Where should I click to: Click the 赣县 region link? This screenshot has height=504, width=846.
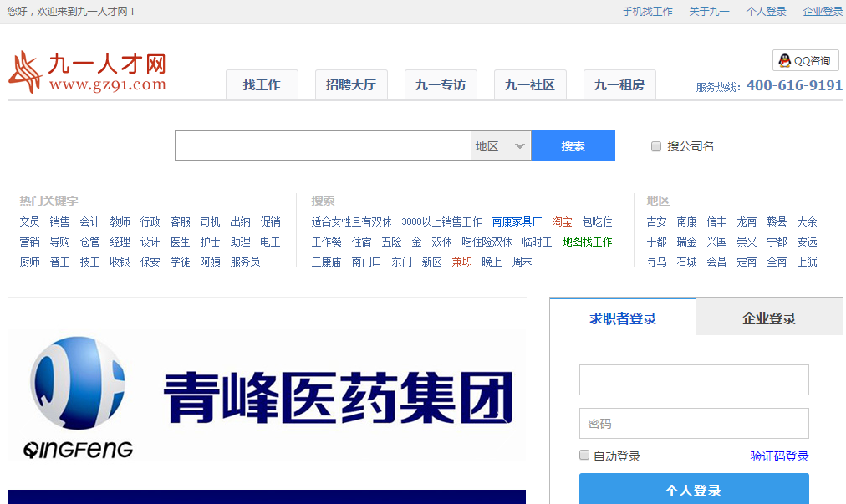[777, 221]
